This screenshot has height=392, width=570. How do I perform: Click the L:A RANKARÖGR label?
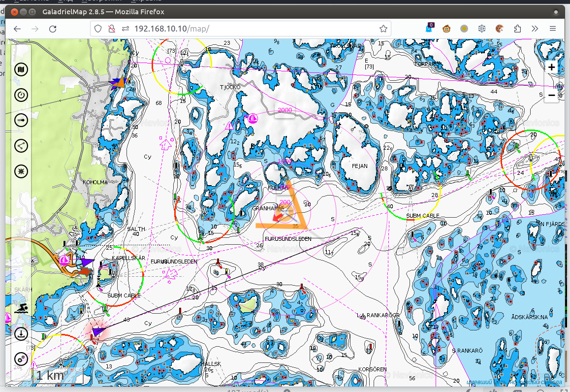coord(378,315)
